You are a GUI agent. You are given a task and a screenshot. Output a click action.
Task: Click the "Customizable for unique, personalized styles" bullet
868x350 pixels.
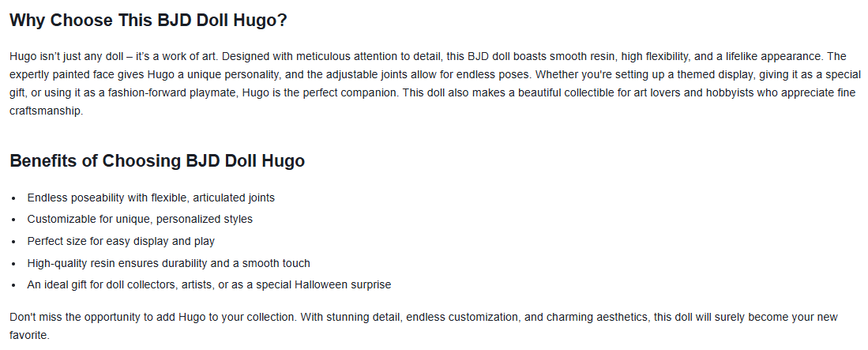click(140, 219)
